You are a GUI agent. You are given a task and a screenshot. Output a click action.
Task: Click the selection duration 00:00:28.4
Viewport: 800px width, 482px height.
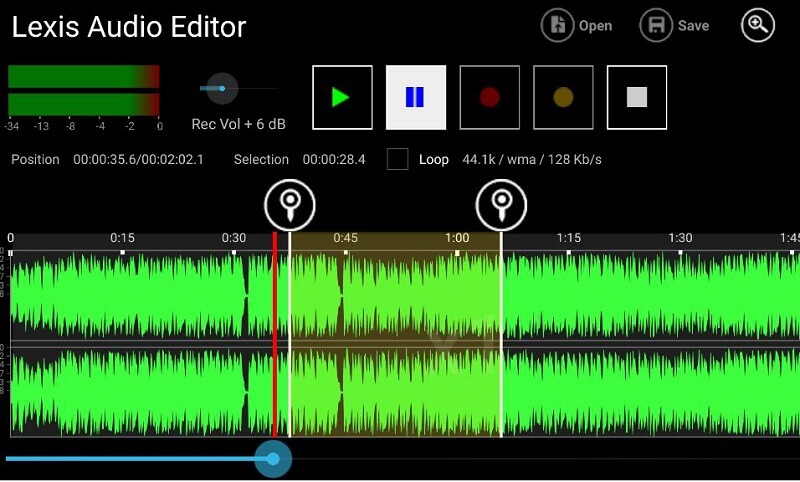click(x=334, y=160)
